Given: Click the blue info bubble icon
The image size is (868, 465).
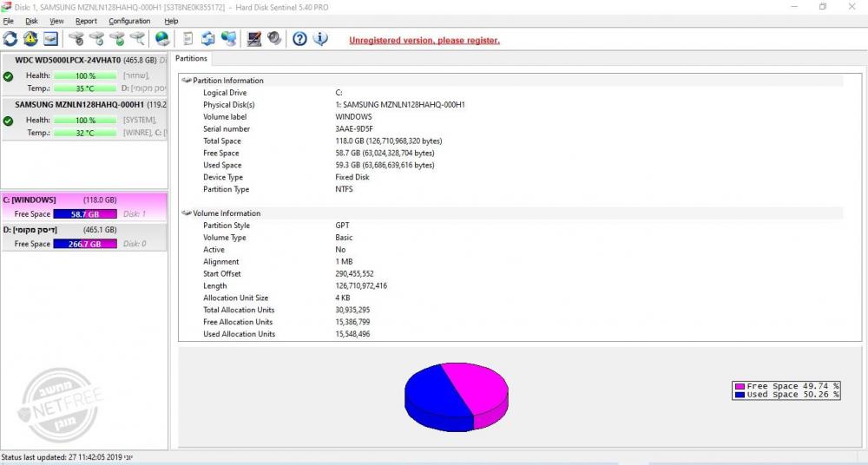Looking at the screenshot, I should coord(320,39).
